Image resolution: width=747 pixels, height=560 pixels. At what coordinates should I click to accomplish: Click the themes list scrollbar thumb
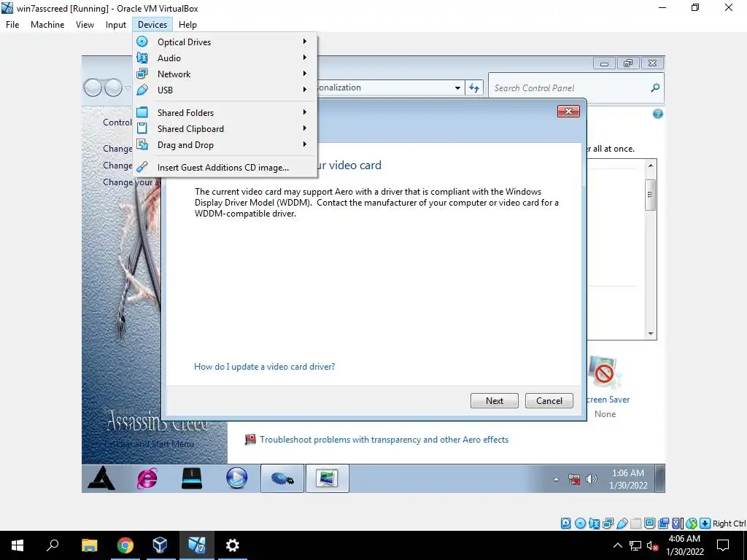[650, 195]
